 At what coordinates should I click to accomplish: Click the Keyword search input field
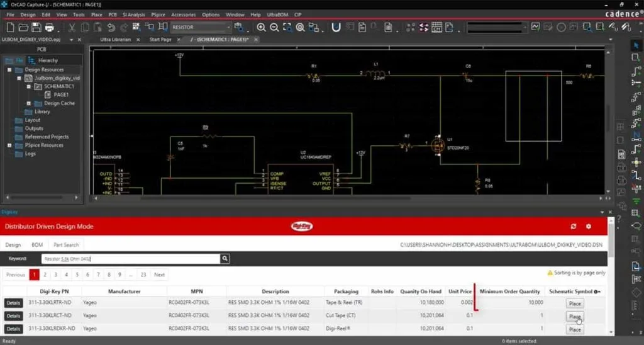tap(130, 259)
